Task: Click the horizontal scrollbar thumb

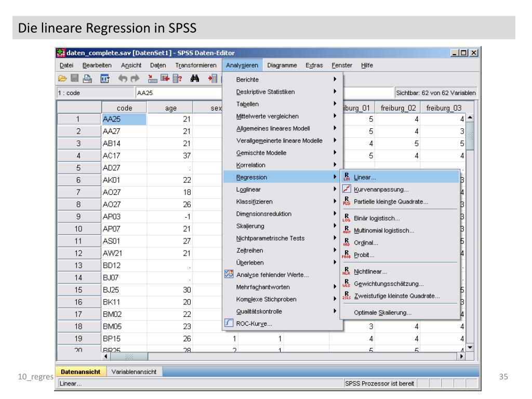Action: pos(129,356)
